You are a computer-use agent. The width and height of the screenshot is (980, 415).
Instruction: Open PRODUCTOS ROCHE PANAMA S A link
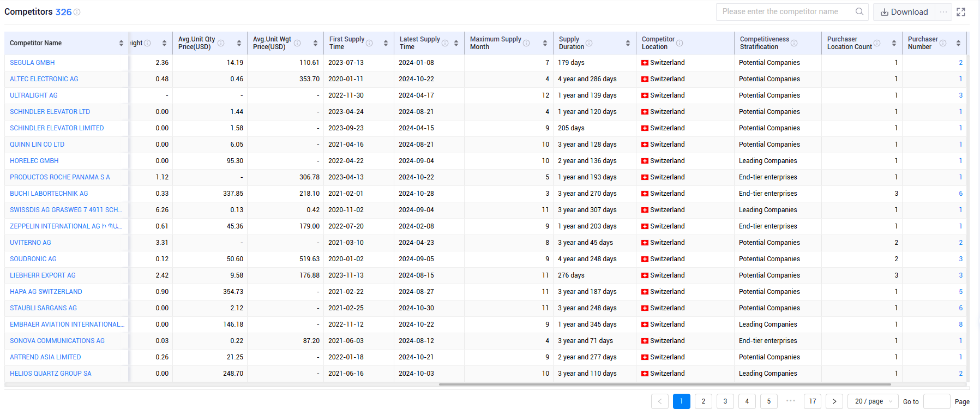click(60, 177)
